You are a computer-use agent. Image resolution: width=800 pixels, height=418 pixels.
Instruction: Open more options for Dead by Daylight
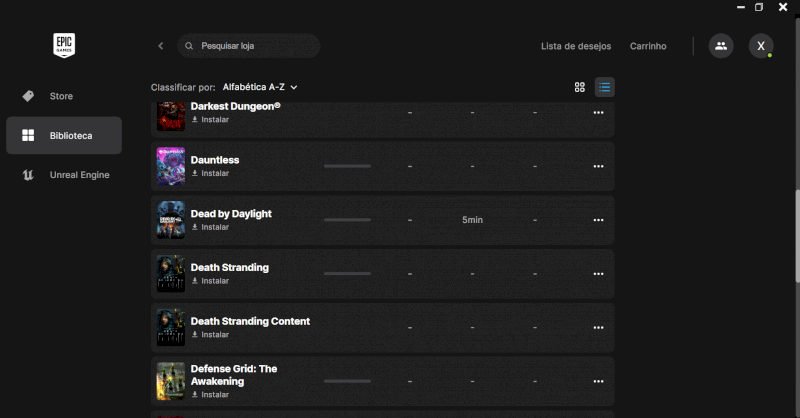click(598, 220)
